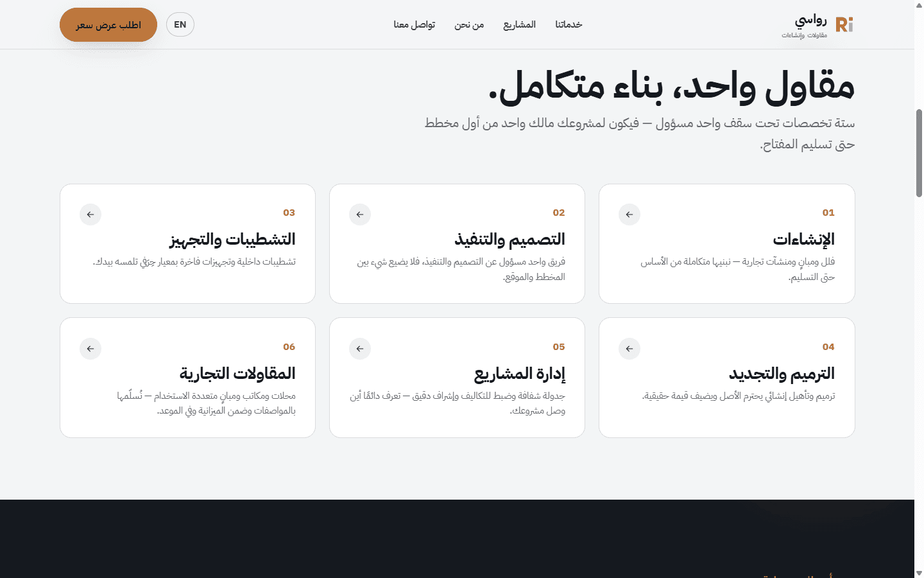Click the arrow icon on card 01 الإنشاءات
Image resolution: width=924 pixels, height=578 pixels.
pos(629,215)
